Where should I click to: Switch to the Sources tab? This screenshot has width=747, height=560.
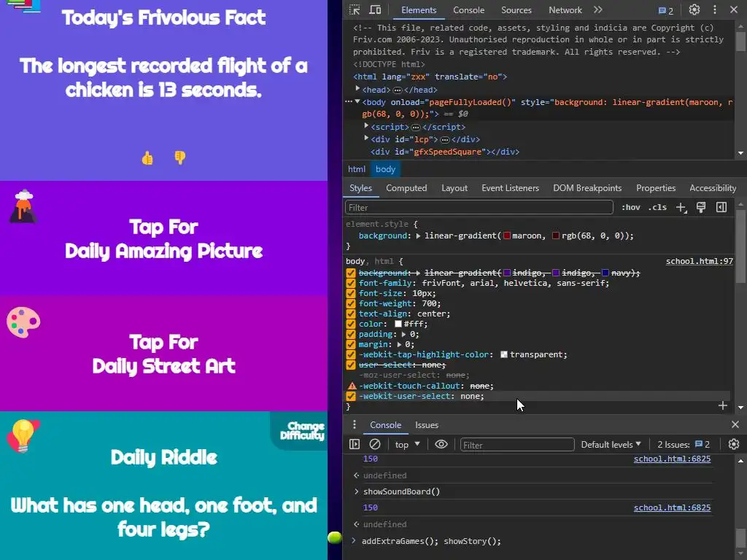click(x=516, y=10)
